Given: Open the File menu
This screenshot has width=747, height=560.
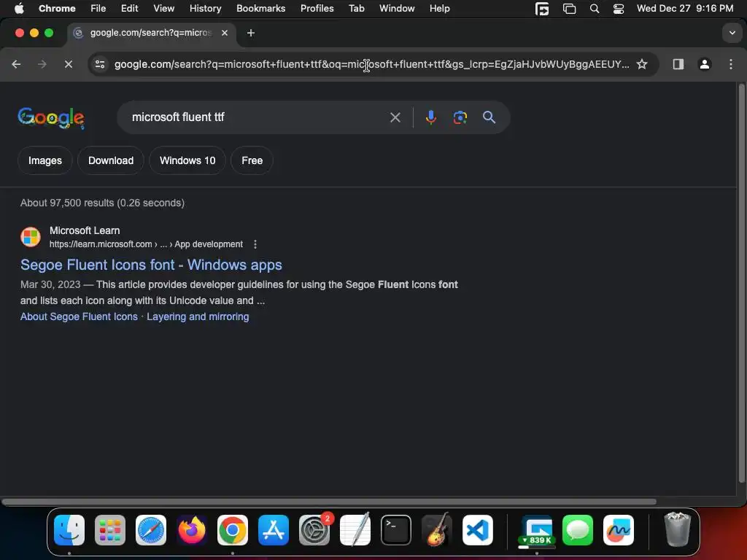Looking at the screenshot, I should pyautogui.click(x=98, y=9).
